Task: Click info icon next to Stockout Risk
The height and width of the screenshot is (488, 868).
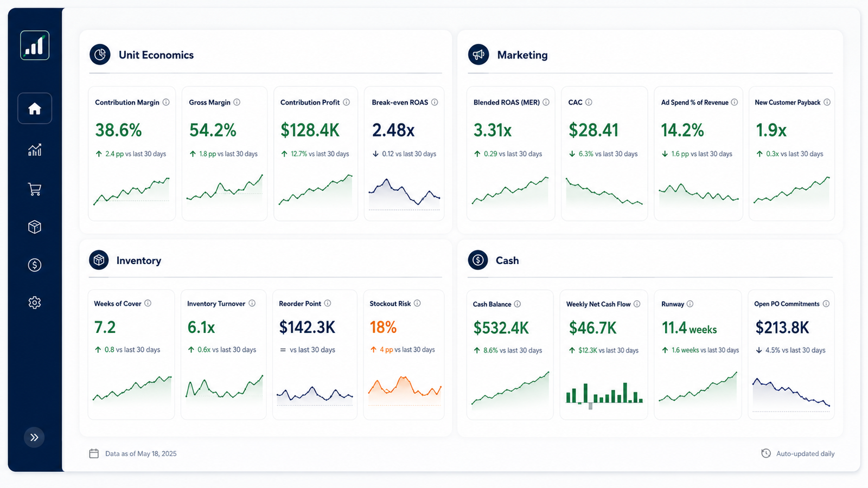Action: [x=417, y=303]
